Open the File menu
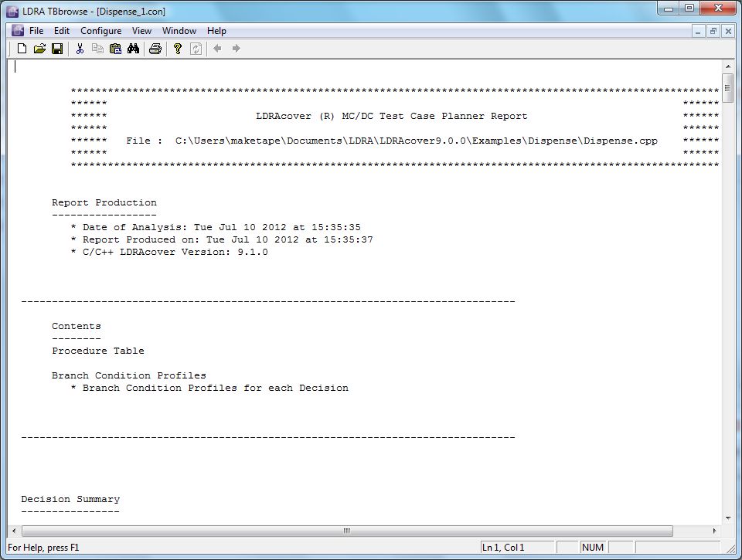 pos(36,31)
